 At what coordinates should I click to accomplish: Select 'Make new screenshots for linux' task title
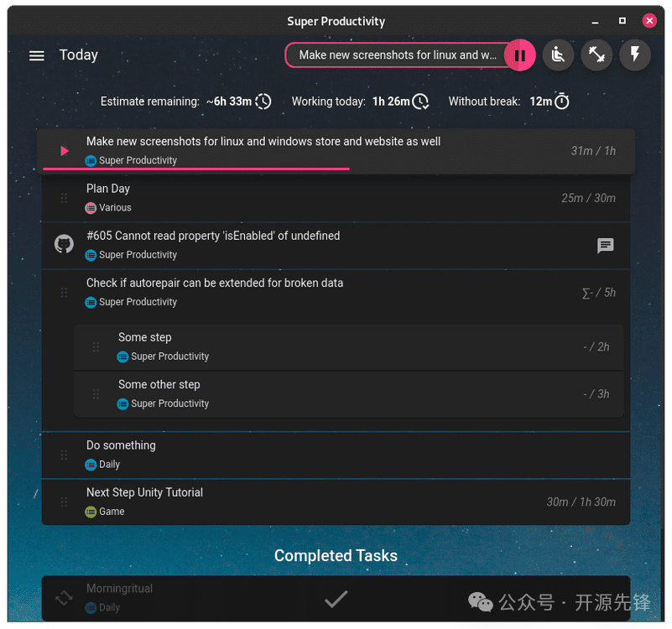point(263,142)
